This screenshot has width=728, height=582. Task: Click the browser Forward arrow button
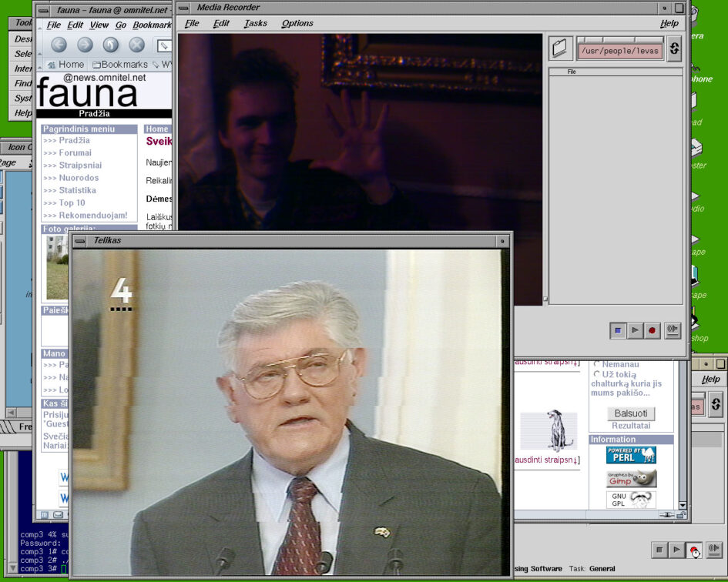[x=85, y=45]
